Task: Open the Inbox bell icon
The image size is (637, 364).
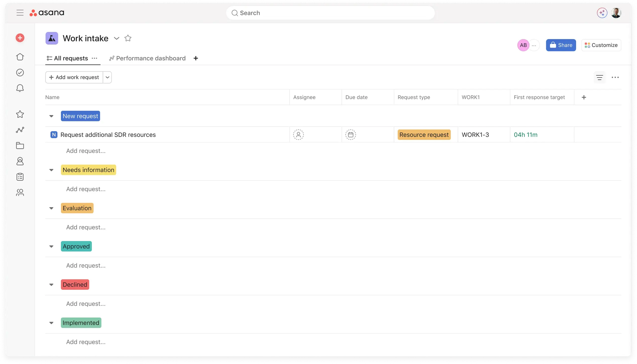Action: [x=20, y=88]
